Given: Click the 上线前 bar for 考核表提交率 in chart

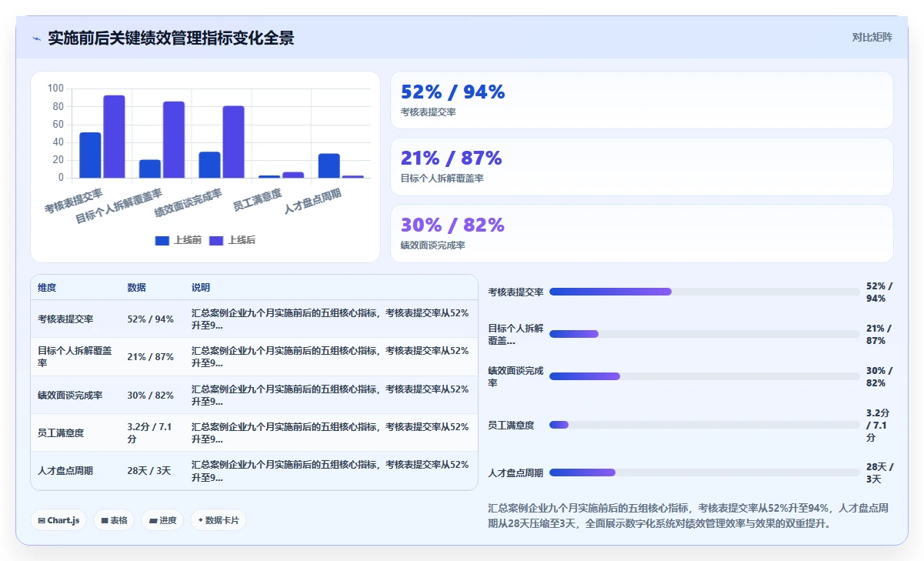Looking at the screenshot, I should (90, 155).
